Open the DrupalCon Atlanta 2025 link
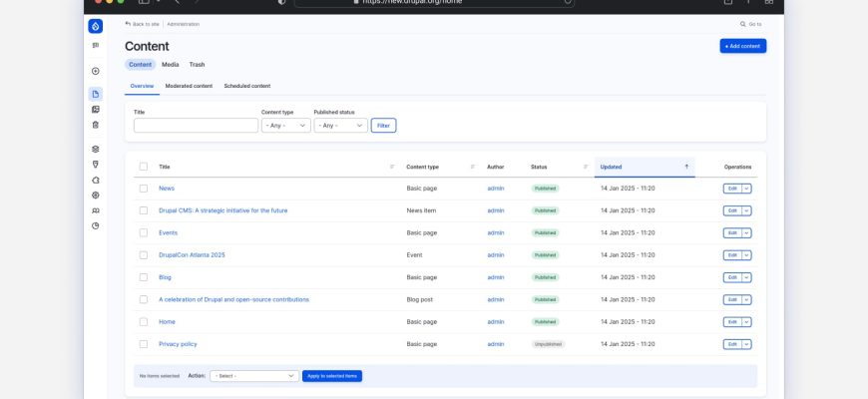The image size is (868, 399). point(192,255)
